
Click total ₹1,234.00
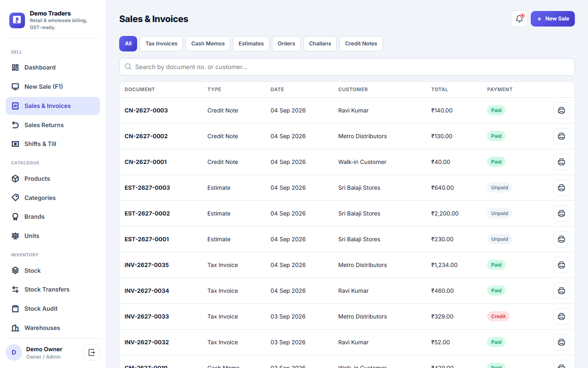coord(444,265)
